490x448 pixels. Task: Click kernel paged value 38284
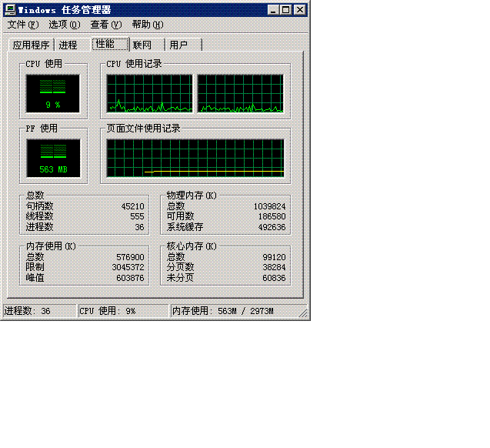pos(274,267)
